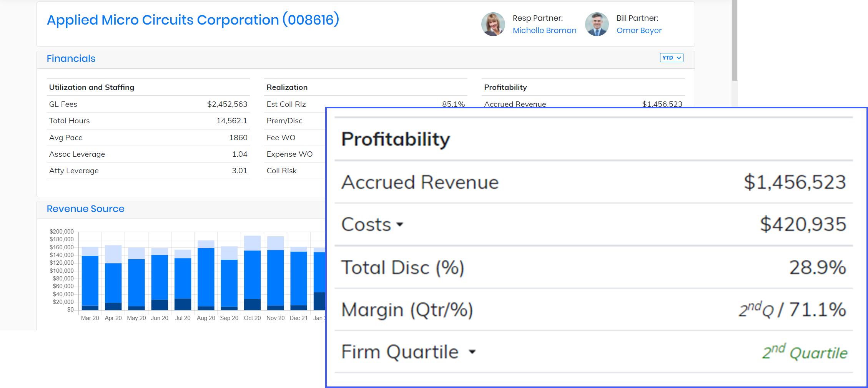This screenshot has width=868, height=388.
Task: Click the Prem/Disc label
Action: 284,121
